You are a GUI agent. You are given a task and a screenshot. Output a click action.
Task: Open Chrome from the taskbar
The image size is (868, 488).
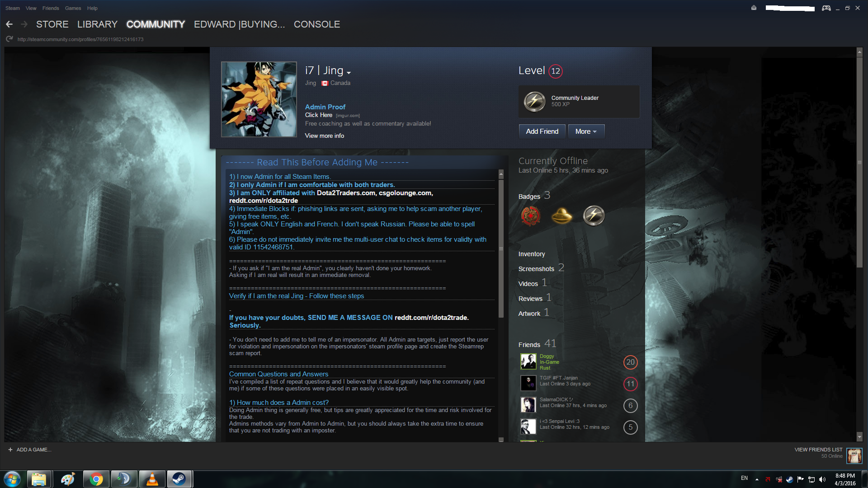[96, 479]
